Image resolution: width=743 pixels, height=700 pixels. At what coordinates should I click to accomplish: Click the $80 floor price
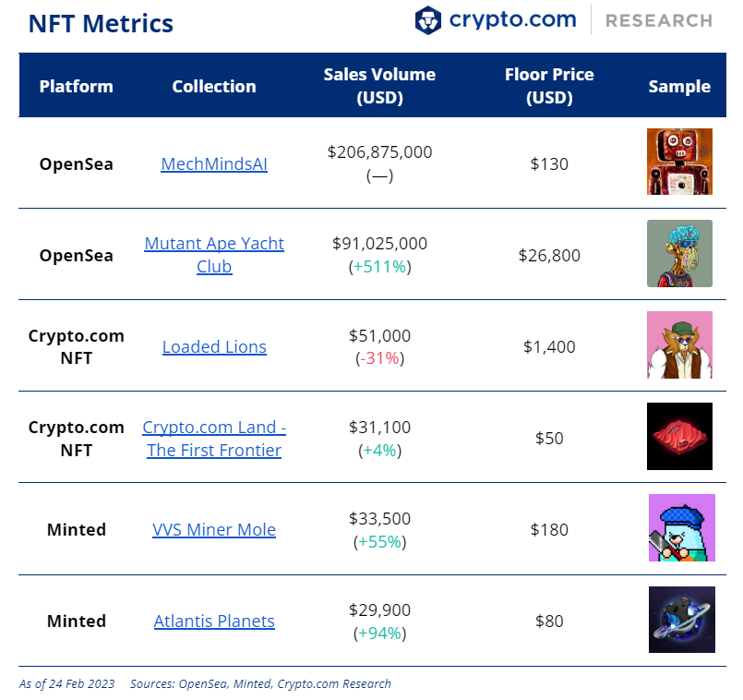tap(549, 622)
